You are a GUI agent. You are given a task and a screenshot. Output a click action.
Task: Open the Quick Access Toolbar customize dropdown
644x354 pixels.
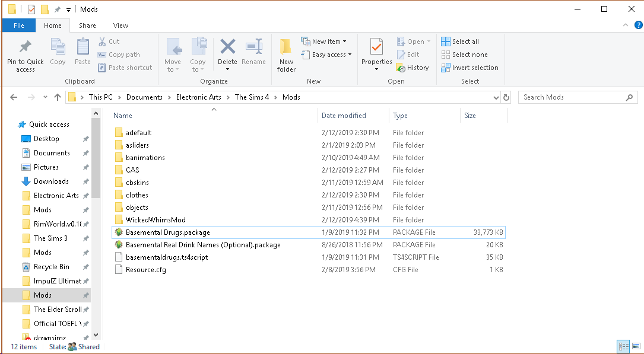point(69,9)
